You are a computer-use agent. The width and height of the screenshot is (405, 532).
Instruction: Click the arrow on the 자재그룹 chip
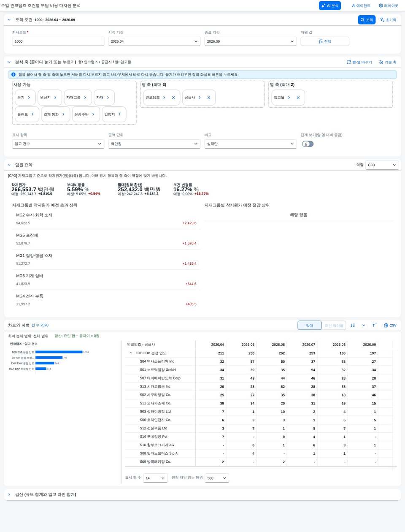(85, 98)
